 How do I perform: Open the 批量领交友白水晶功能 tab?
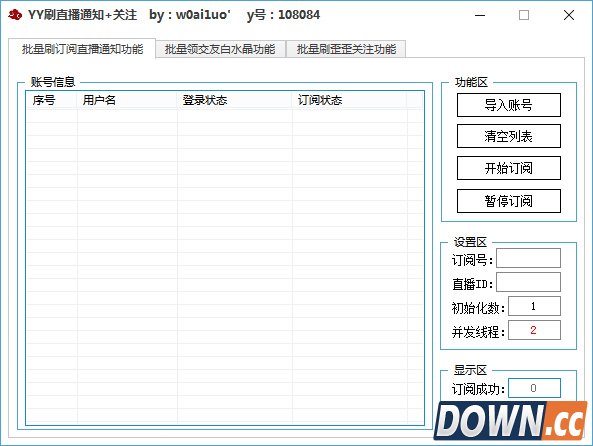pos(220,49)
